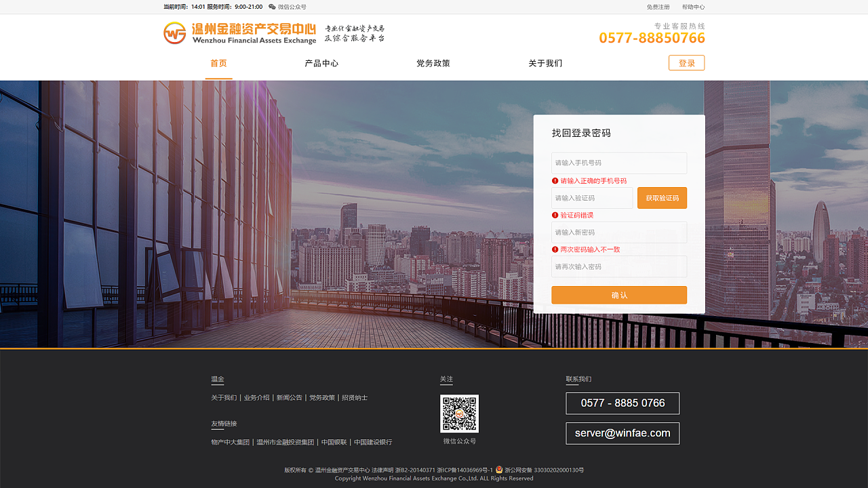Switch to the 产品中心 menu item

click(x=321, y=63)
